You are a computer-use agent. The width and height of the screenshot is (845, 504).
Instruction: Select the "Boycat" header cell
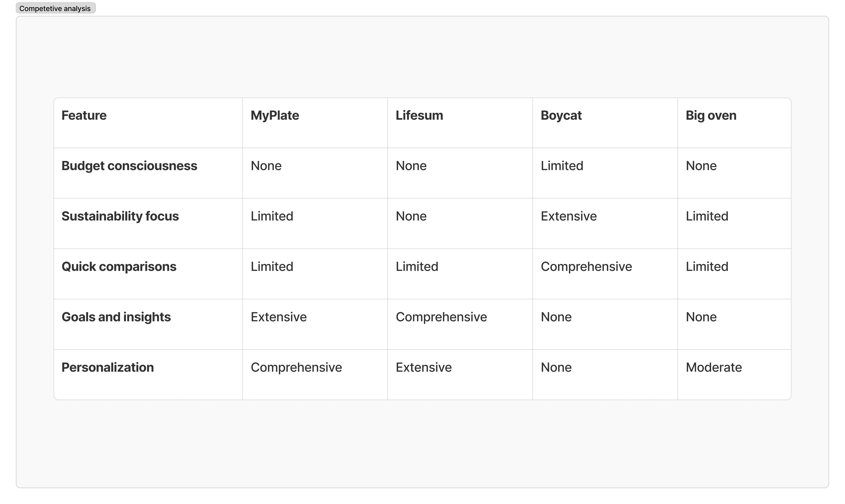pos(561,116)
